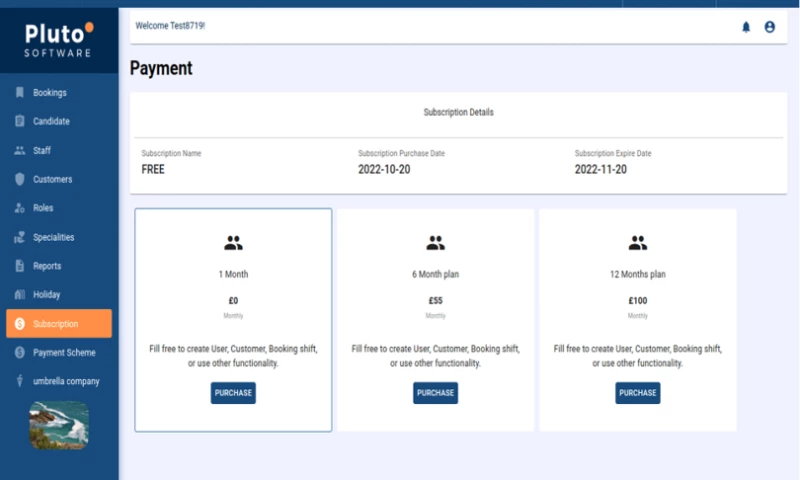Viewport: 800px width, 480px height.
Task: Click the FREE subscription name value
Action: (153, 169)
